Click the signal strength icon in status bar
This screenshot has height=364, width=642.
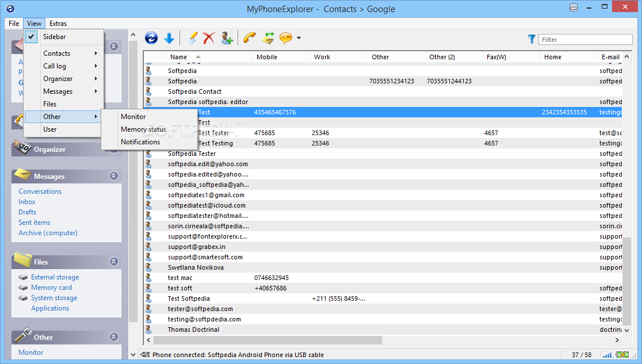coord(607,355)
